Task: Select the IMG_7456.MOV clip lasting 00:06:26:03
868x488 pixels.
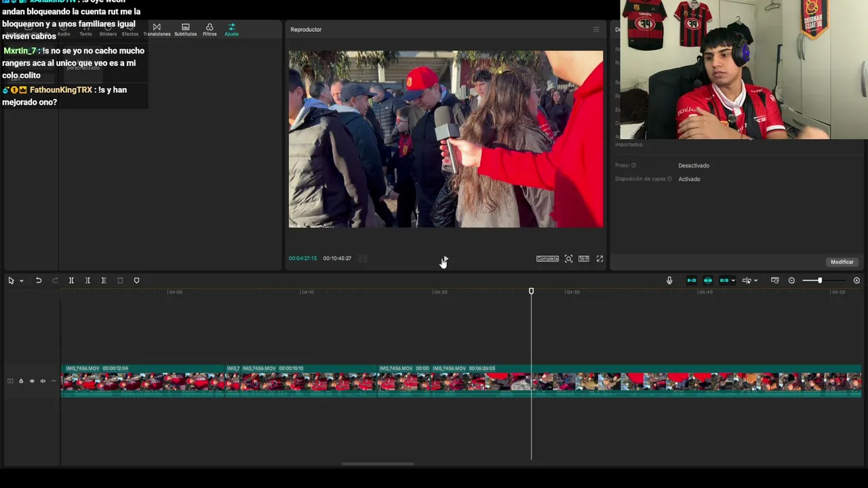Action: 646,381
